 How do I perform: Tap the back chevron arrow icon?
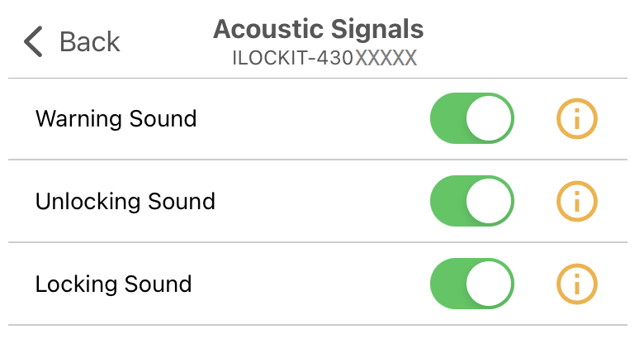33,41
